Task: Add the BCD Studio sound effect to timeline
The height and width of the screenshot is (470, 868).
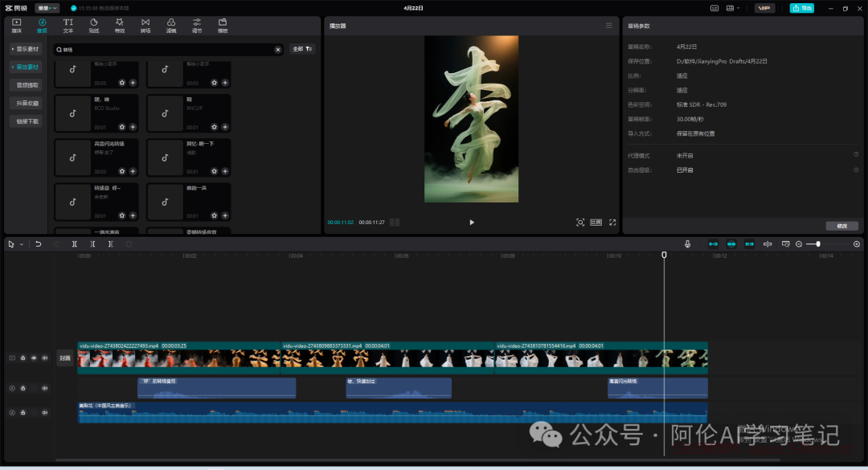Action: point(133,127)
